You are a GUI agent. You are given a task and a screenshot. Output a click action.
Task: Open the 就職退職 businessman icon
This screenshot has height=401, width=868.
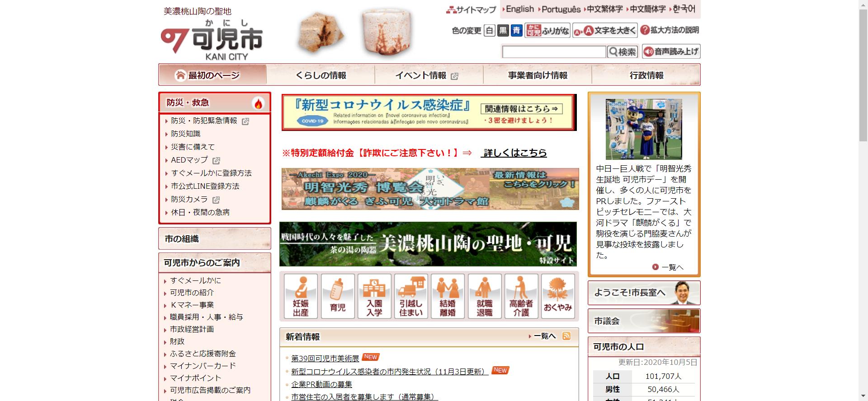click(x=485, y=296)
